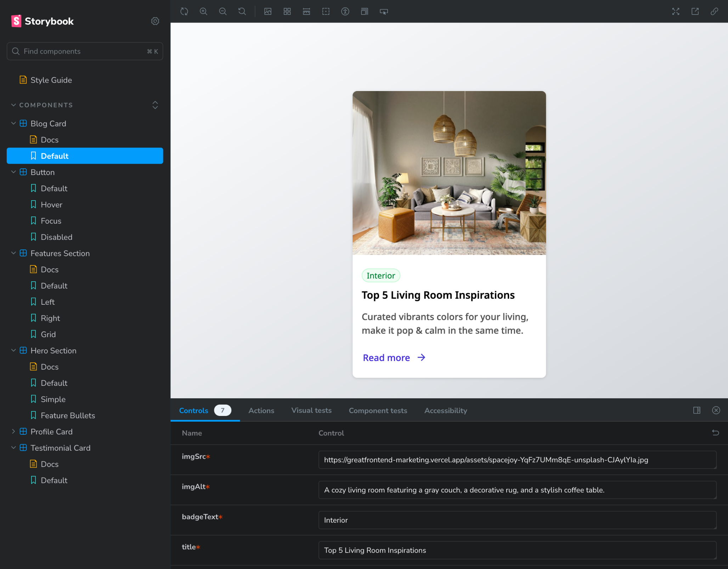The image size is (728, 569).
Task: Click the remount component icon in toolbar
Action: point(184,11)
